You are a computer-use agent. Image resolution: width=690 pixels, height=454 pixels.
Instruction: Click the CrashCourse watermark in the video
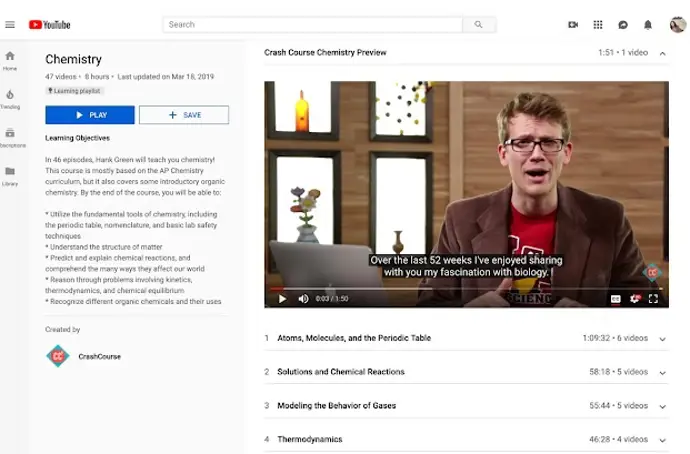(652, 273)
